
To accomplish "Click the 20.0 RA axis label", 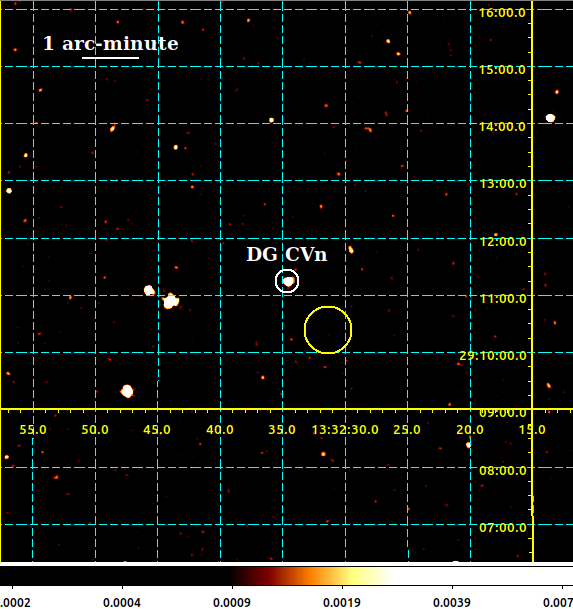I will tap(470, 430).
